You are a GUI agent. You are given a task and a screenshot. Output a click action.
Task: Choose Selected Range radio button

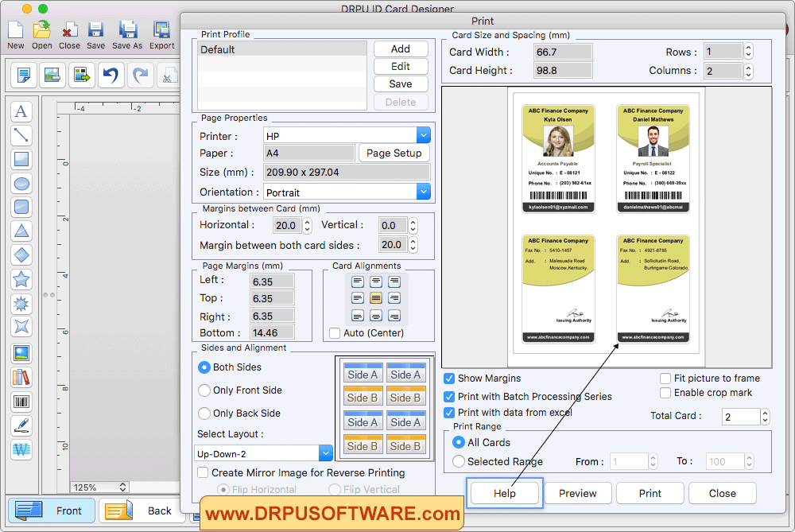coord(459,461)
